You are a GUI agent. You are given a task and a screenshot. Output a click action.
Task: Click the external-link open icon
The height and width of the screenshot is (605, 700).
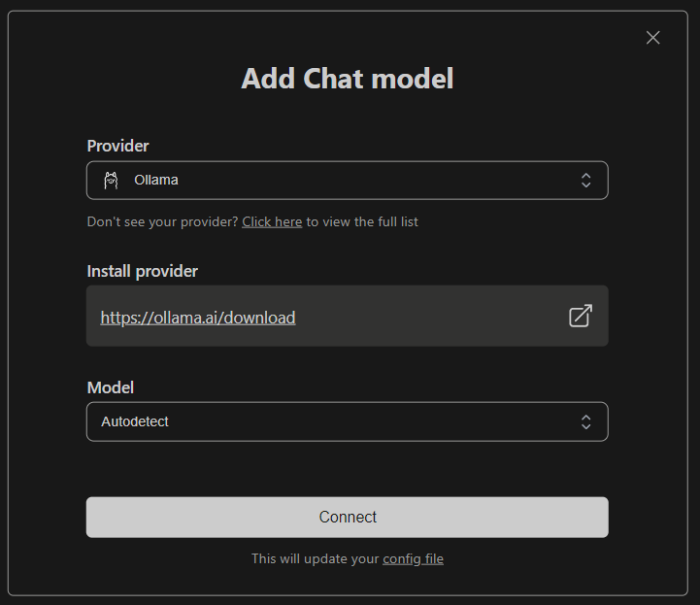580,316
